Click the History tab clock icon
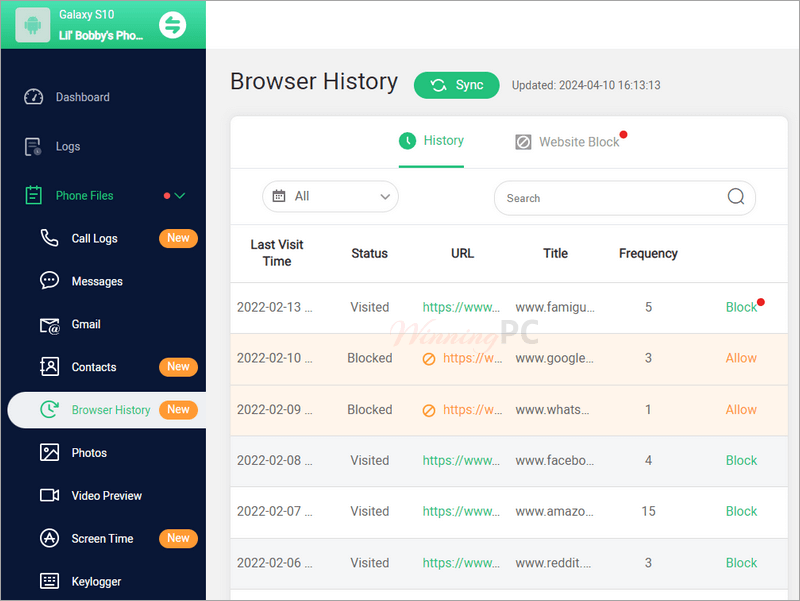Screen dimensions: 800x601 407,141
